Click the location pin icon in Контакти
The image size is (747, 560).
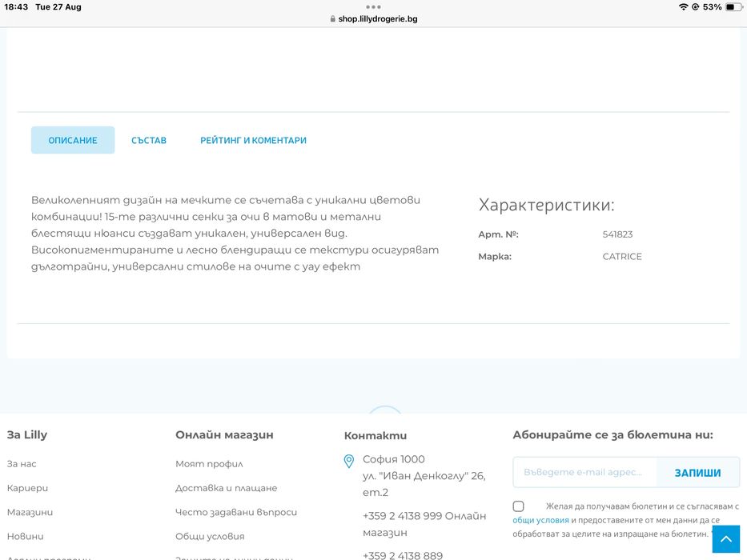(349, 461)
